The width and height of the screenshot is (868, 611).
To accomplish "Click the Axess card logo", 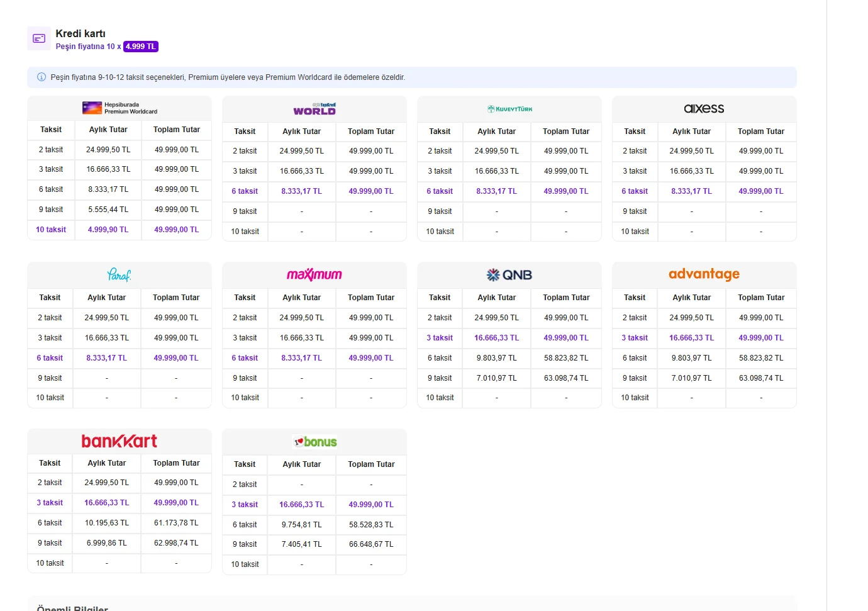I will tap(704, 109).
